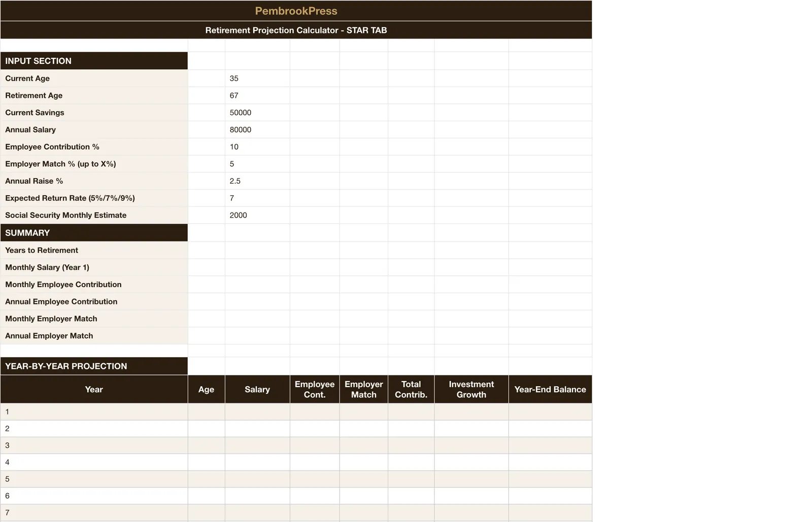Click the YEAR-BY-YEAR PROJECTION header

click(x=94, y=366)
